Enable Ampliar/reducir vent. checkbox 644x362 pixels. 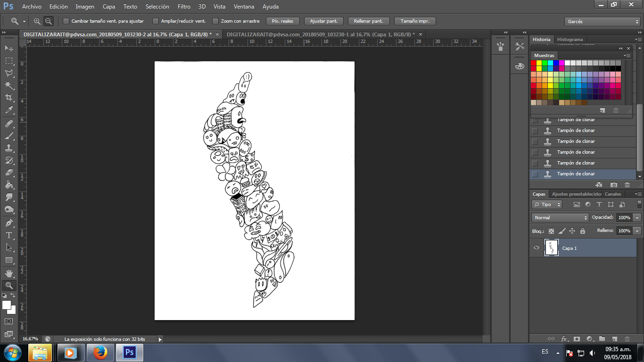pos(156,21)
